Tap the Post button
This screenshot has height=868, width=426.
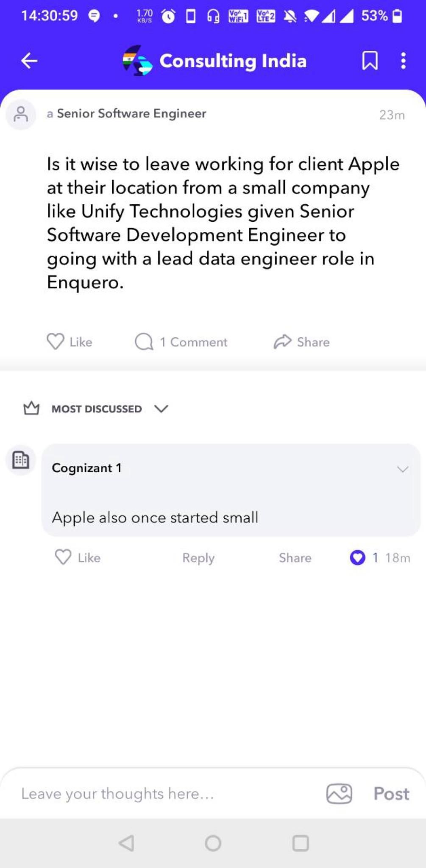[x=391, y=793]
